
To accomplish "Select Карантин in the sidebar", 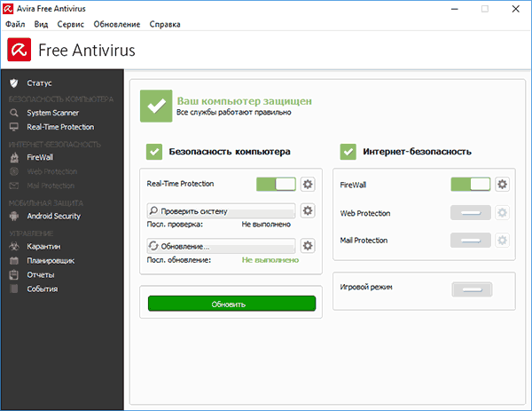I will tap(43, 246).
